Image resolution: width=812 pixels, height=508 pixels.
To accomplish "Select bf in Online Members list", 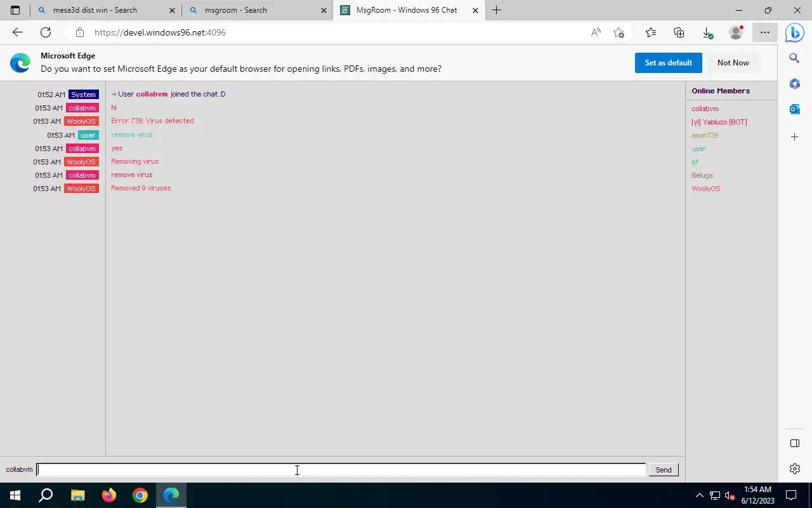I will pos(695,162).
